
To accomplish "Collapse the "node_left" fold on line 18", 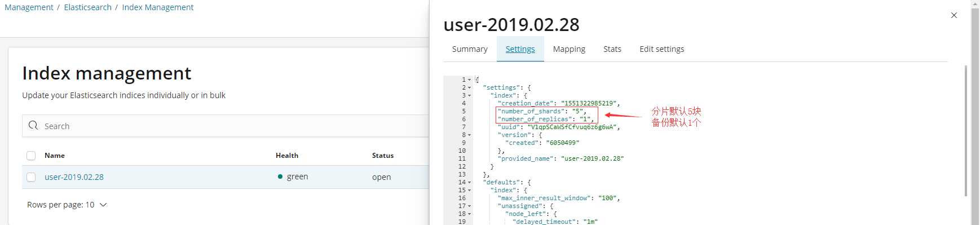I will (x=469, y=214).
